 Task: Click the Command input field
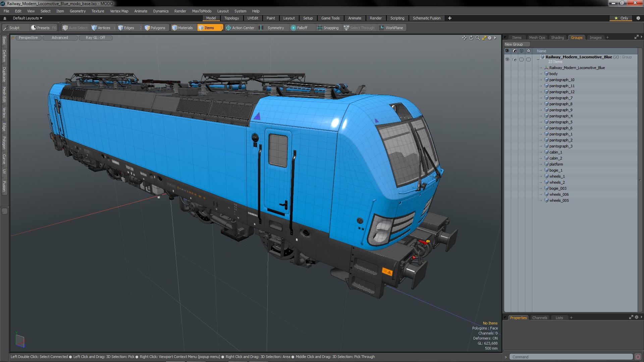(570, 357)
